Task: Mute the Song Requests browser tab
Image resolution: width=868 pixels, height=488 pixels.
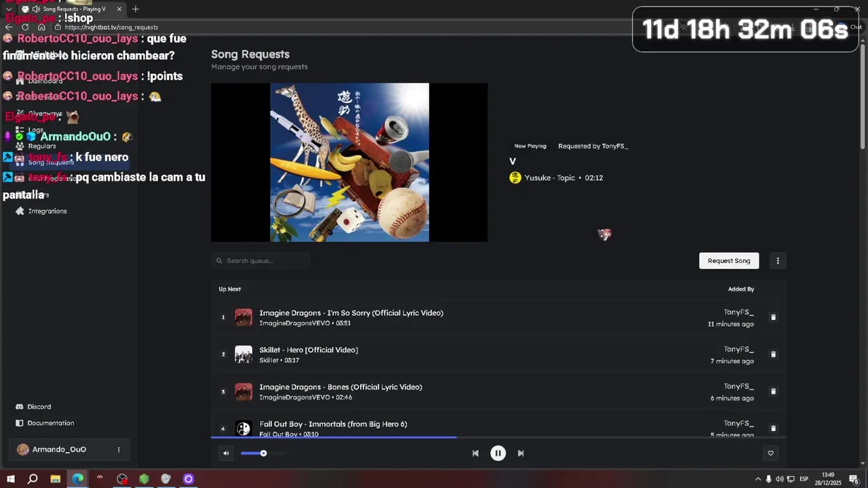Action: click(x=35, y=9)
